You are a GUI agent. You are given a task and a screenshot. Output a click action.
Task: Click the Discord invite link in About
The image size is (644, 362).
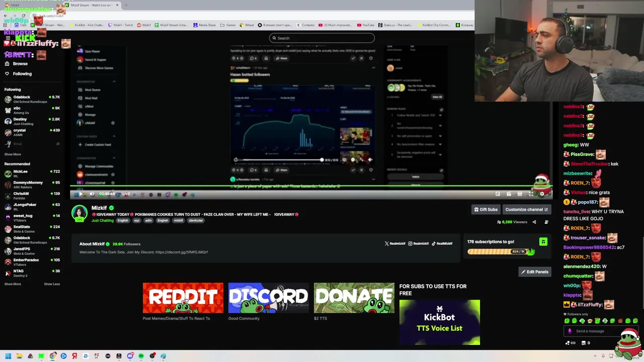click(x=182, y=252)
